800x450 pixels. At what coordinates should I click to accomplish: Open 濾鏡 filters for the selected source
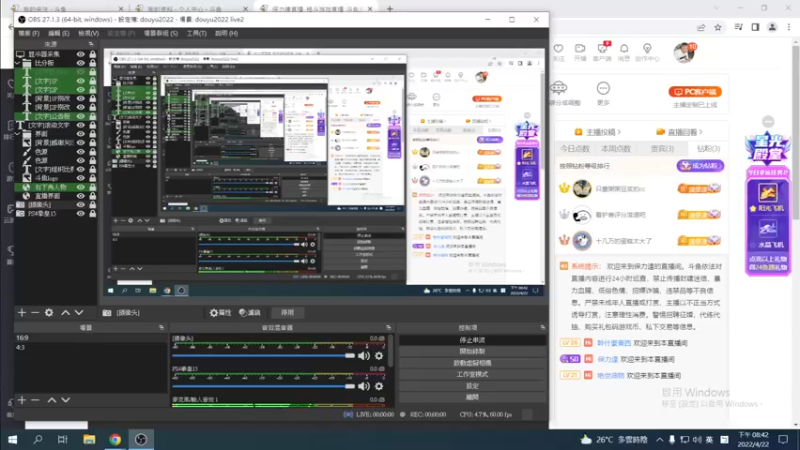click(x=249, y=313)
